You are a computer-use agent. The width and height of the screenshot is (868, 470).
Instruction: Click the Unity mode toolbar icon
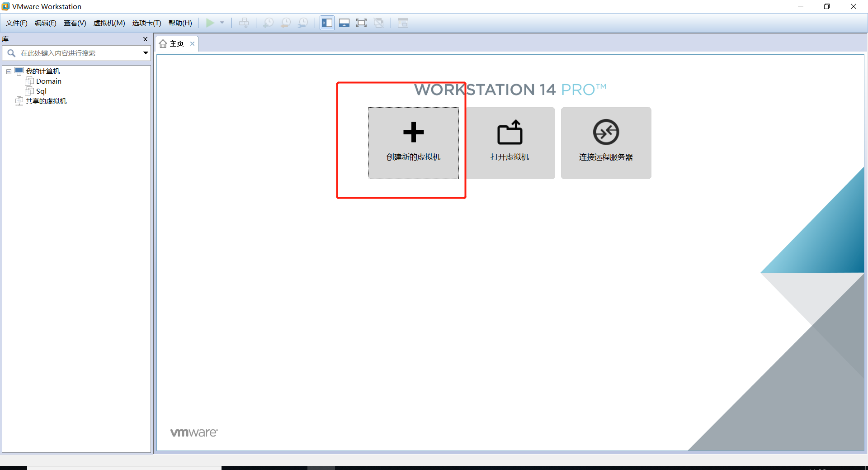pos(379,23)
